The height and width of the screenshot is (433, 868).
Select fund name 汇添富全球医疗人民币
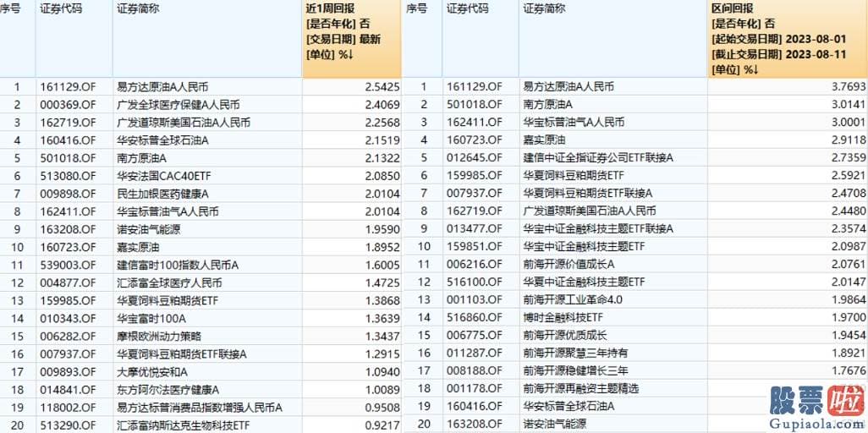[x=169, y=283]
